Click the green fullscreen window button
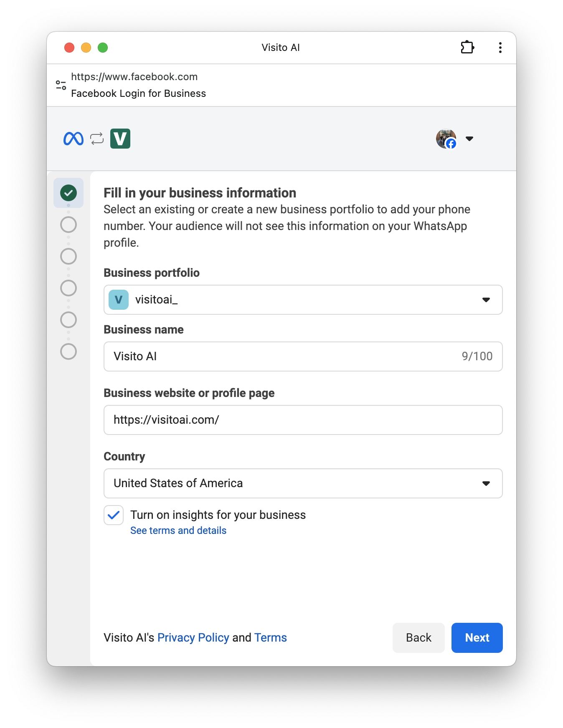The image size is (563, 728). [x=103, y=48]
